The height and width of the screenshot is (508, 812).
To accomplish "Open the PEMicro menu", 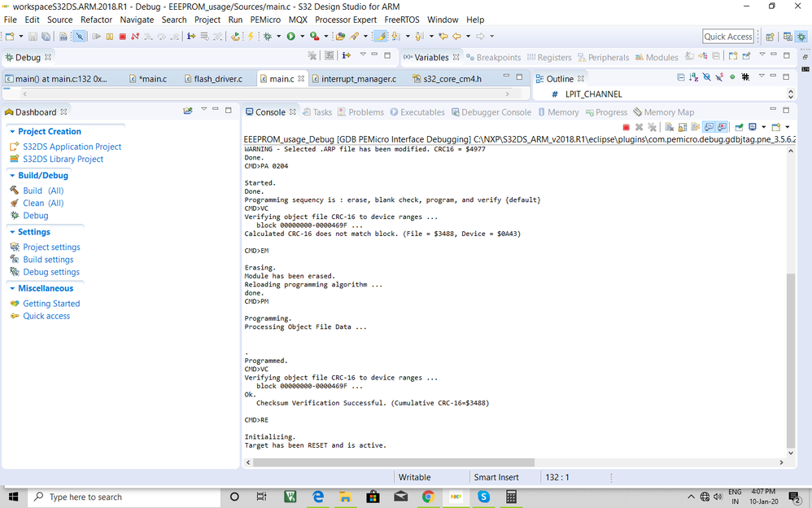I will pyautogui.click(x=265, y=20).
